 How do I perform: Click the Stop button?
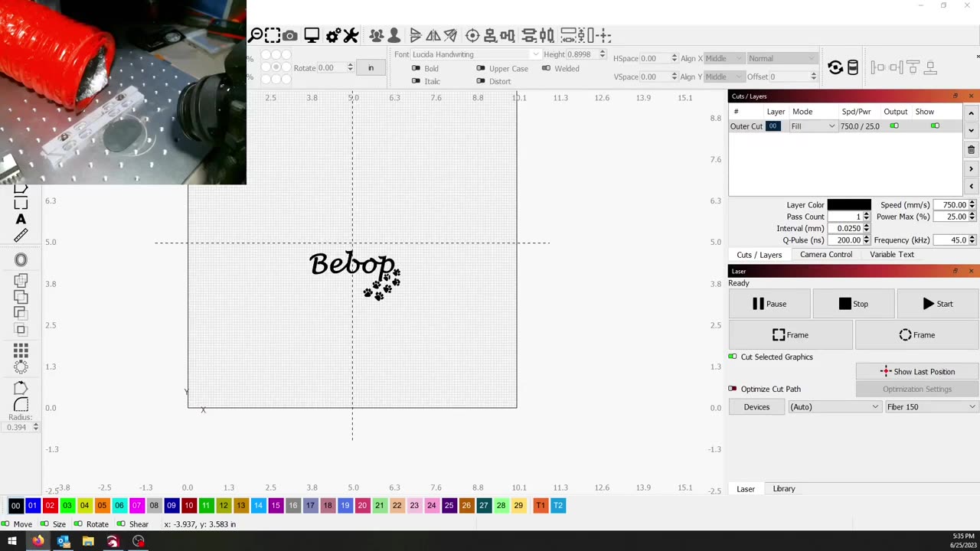click(854, 304)
